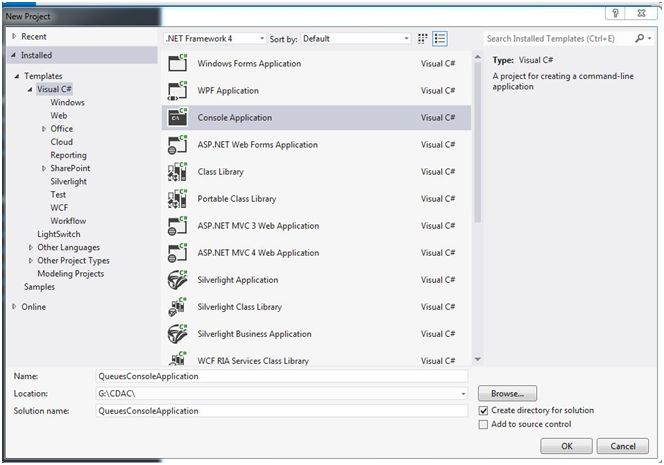The image size is (664, 465).
Task: Click the ASP.NET MVC 4 Web Application icon
Action: (x=177, y=253)
